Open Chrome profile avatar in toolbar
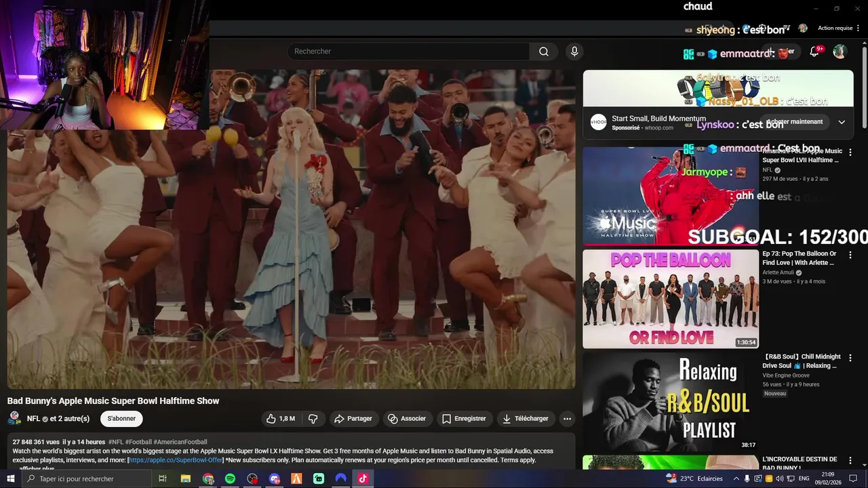The image size is (868, 488). pyautogui.click(x=803, y=28)
